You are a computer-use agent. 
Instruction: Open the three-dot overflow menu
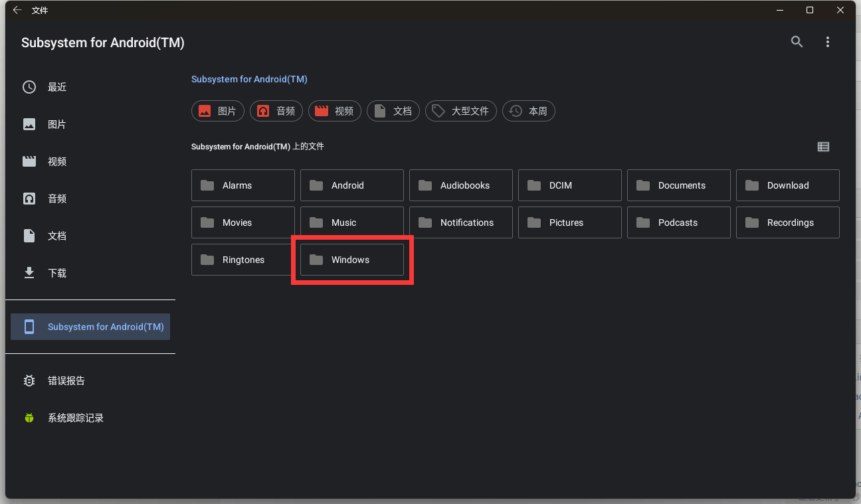click(x=828, y=42)
